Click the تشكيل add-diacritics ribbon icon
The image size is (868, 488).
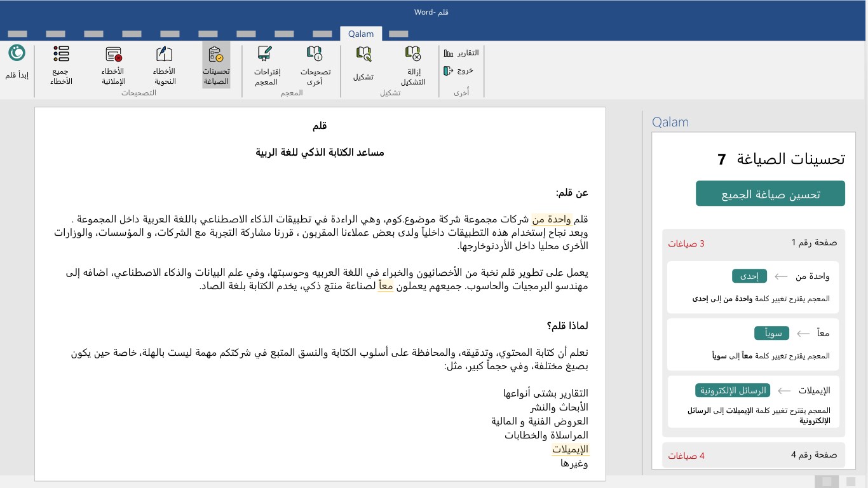point(363,54)
